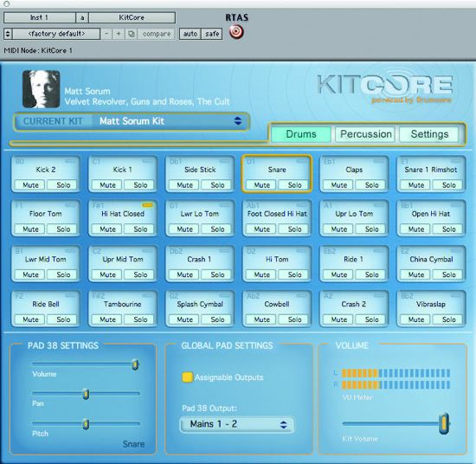Select the Foot Closed Hi Hat pad name
The image size is (476, 464).
pyautogui.click(x=277, y=214)
